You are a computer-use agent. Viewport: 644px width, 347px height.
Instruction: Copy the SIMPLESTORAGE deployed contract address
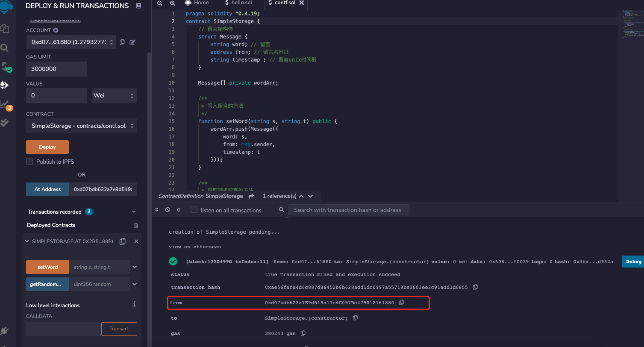[x=123, y=241]
